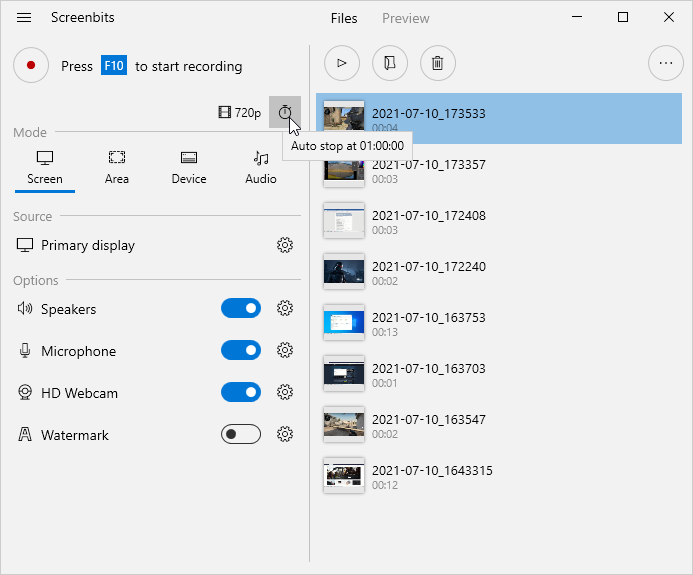
Task: Switch to the Files tab
Action: coord(344,18)
